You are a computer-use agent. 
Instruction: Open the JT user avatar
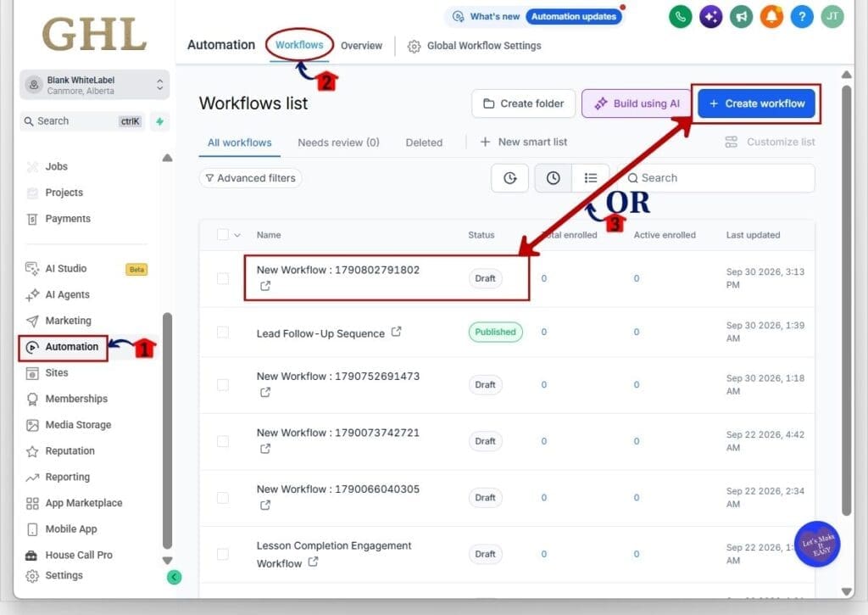(x=832, y=17)
